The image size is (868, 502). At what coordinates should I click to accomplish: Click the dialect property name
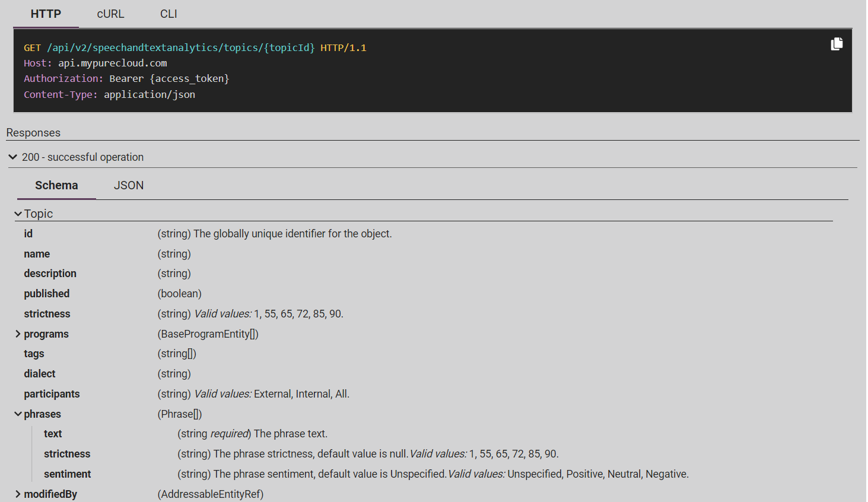(x=40, y=374)
